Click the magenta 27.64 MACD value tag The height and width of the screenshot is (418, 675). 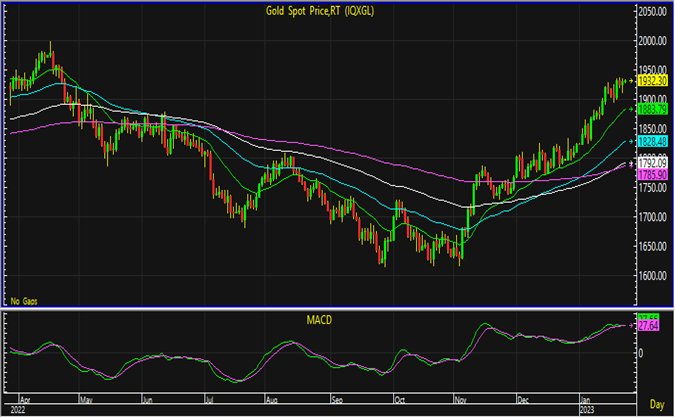pos(650,326)
